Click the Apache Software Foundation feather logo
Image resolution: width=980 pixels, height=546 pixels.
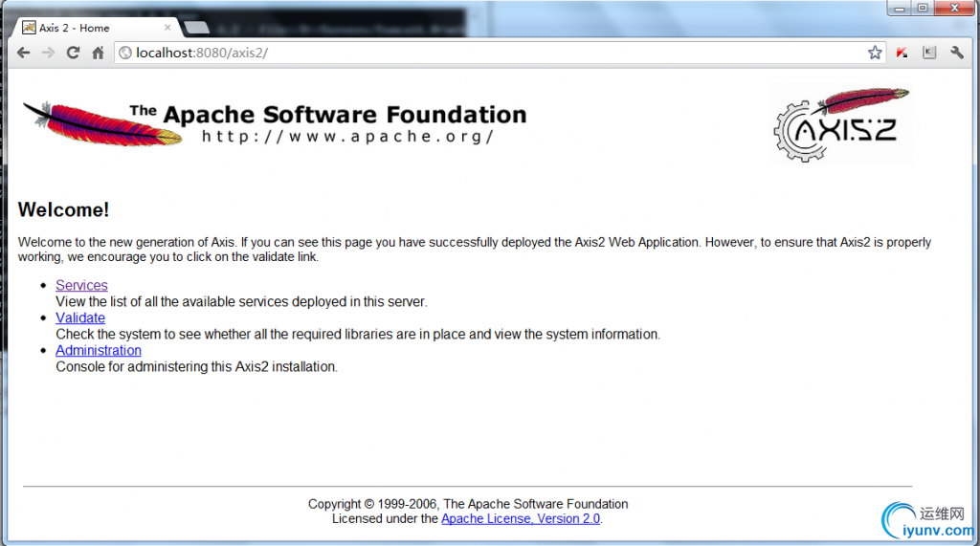pyautogui.click(x=275, y=123)
